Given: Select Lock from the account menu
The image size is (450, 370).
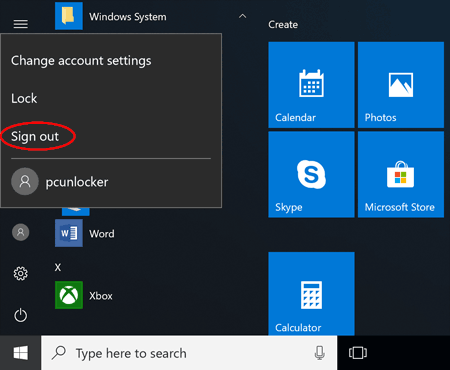Looking at the screenshot, I should pyautogui.click(x=24, y=99).
